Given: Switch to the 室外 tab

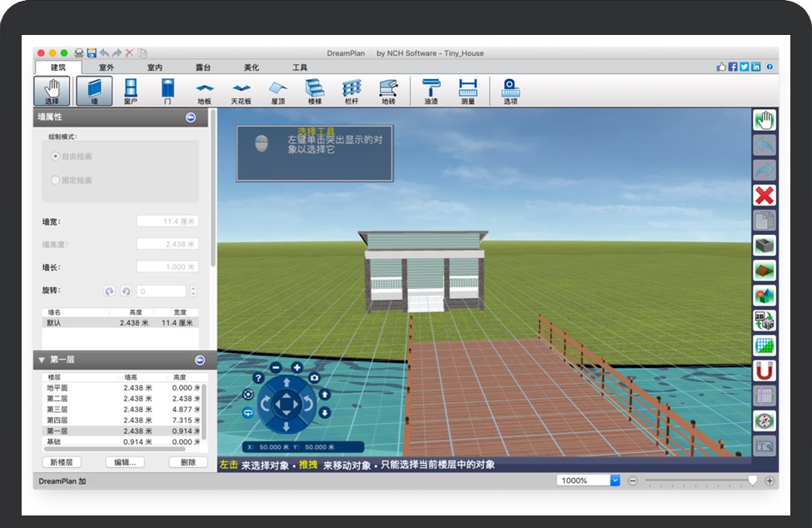Looking at the screenshot, I should tap(107, 67).
